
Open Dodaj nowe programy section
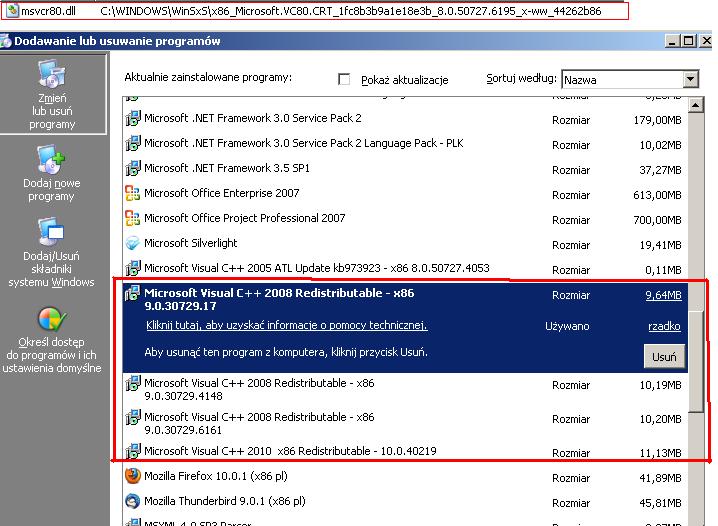pyautogui.click(x=51, y=174)
